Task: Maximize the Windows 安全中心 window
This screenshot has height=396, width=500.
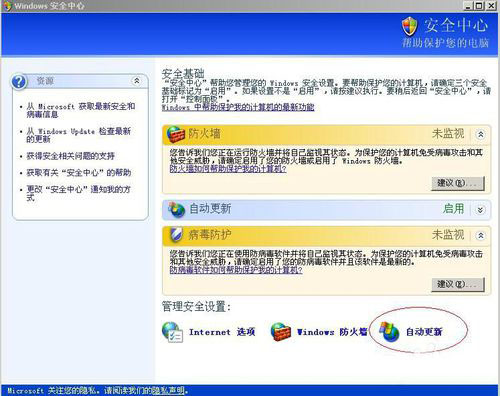Action: [479, 6]
